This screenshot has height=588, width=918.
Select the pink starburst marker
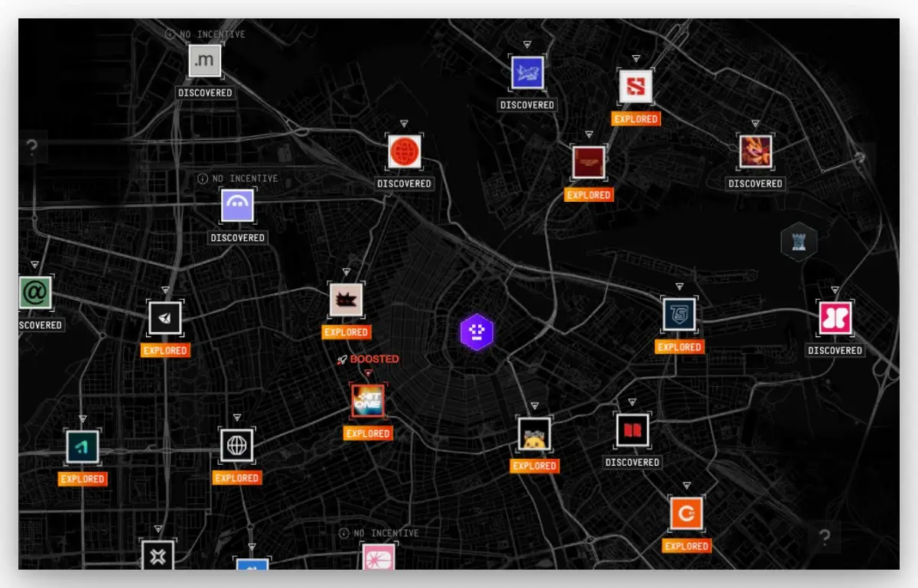pyautogui.click(x=378, y=557)
